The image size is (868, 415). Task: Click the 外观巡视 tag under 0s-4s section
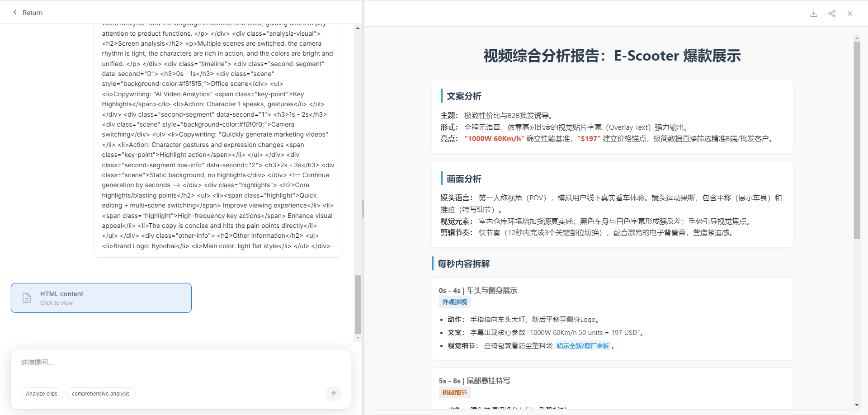tap(455, 302)
